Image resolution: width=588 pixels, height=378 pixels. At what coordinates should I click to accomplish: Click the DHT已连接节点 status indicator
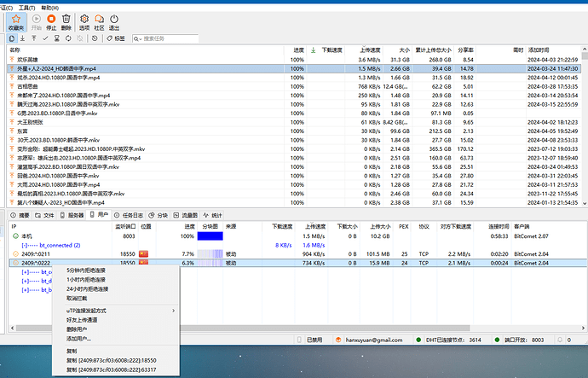pyautogui.click(x=448, y=340)
